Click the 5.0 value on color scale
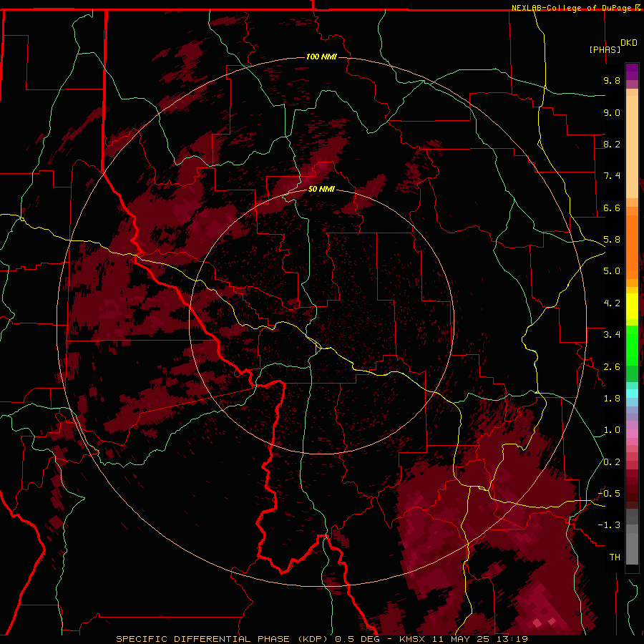644x644 pixels. [x=612, y=271]
